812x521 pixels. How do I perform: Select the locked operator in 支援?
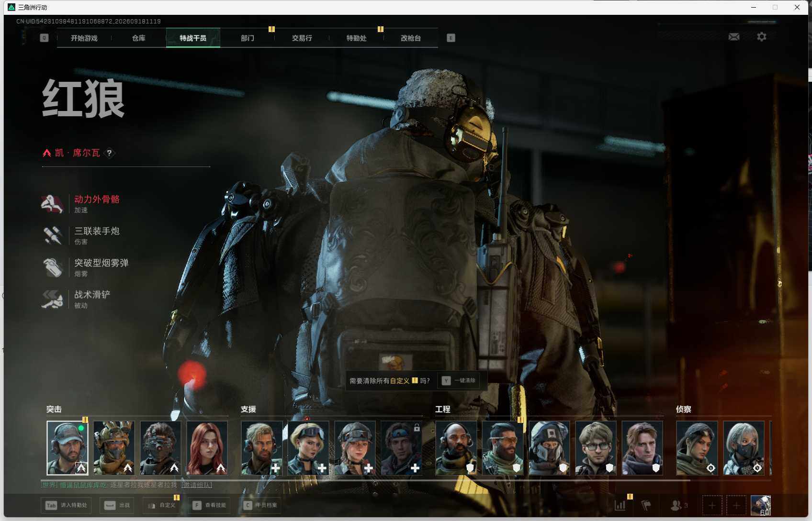click(x=401, y=448)
